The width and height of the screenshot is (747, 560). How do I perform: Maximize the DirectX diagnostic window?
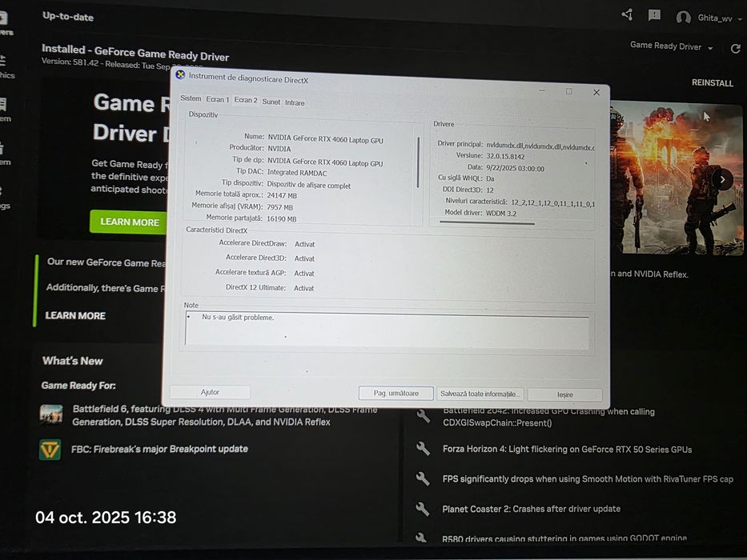coord(568,91)
